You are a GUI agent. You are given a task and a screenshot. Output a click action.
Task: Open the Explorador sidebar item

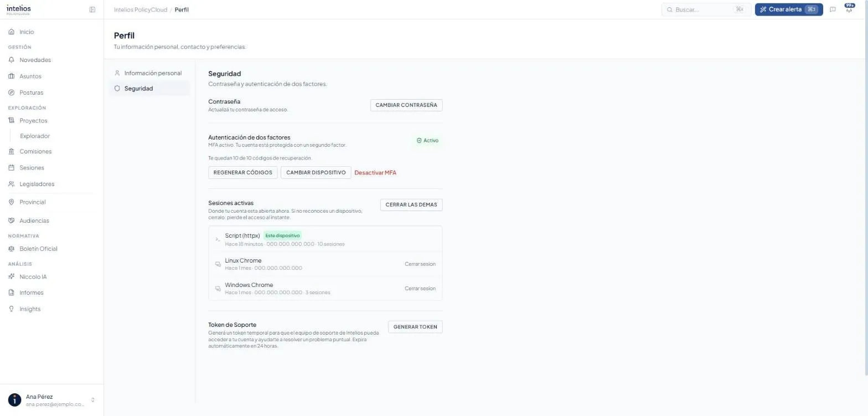[x=35, y=136]
